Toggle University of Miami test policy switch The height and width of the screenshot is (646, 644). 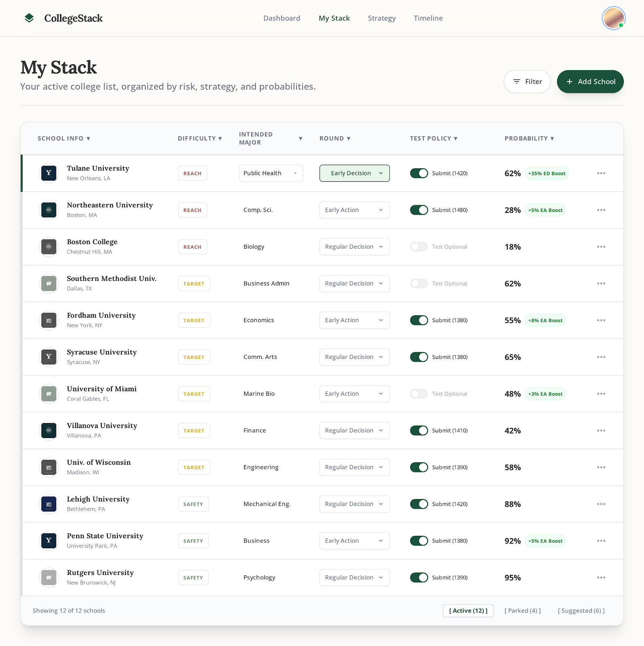[x=419, y=394]
